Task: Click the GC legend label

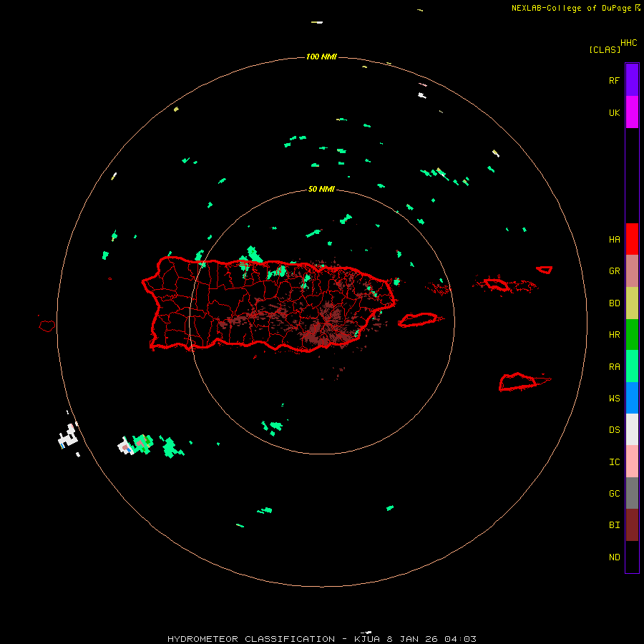Action: (x=614, y=494)
